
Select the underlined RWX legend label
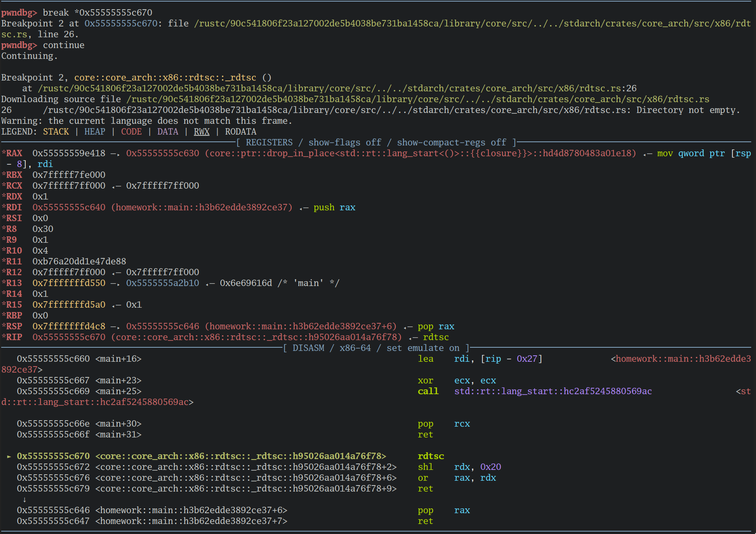point(202,131)
